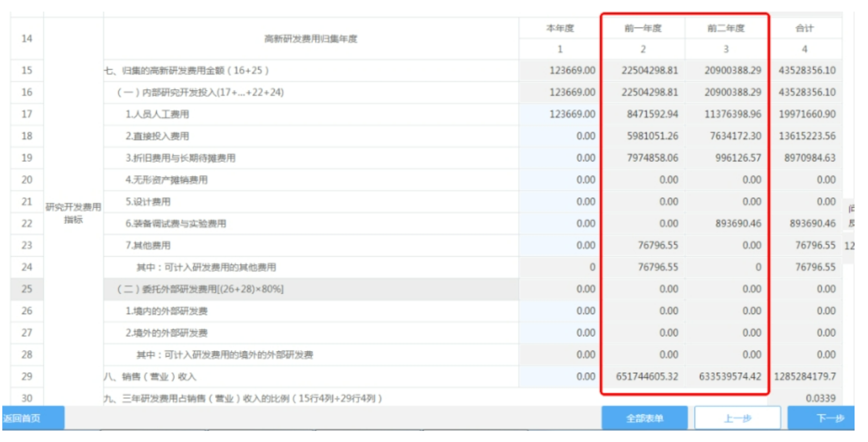
Task: Click the 返回首页 button
Action: (33, 418)
